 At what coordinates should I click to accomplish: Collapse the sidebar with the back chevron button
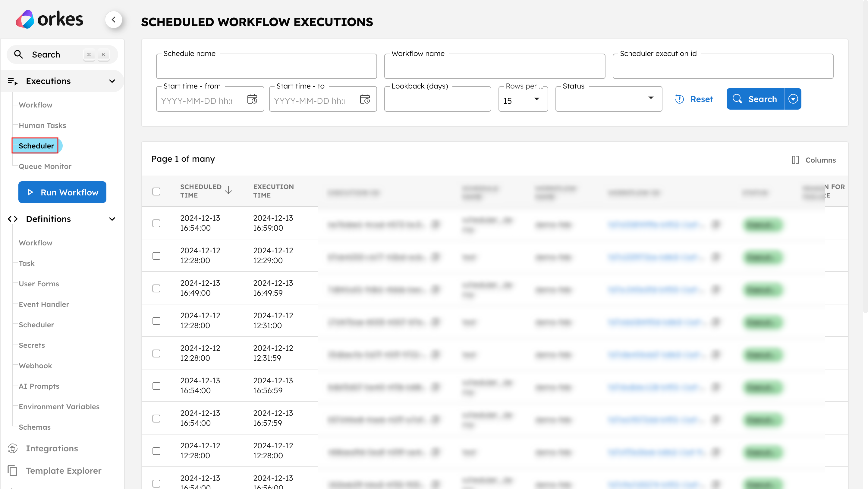(x=114, y=20)
